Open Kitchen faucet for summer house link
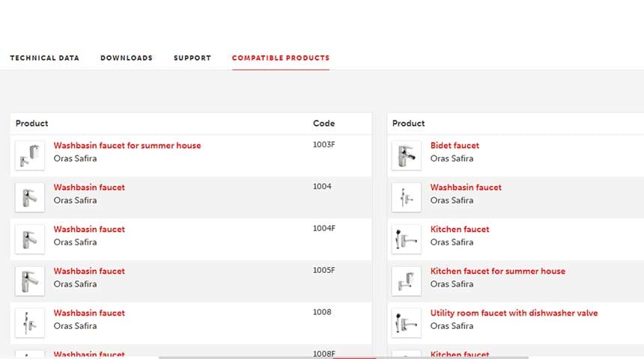The height and width of the screenshot is (359, 644). click(498, 271)
